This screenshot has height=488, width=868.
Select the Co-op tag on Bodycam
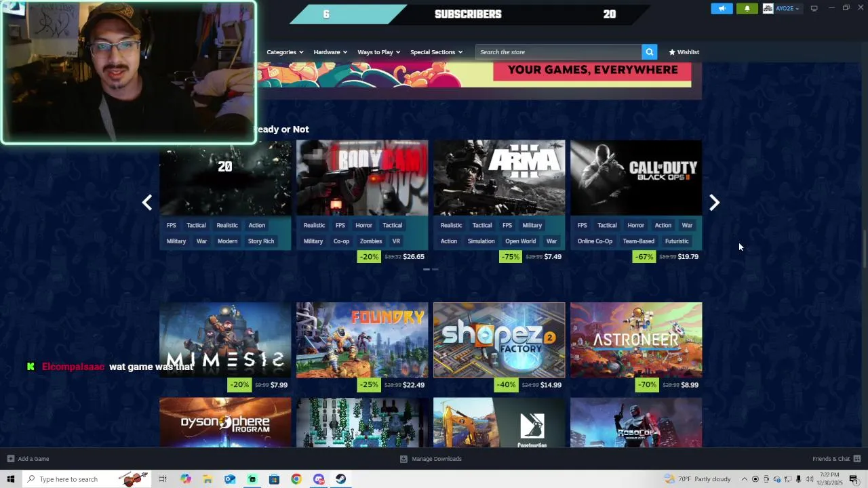[x=341, y=241]
